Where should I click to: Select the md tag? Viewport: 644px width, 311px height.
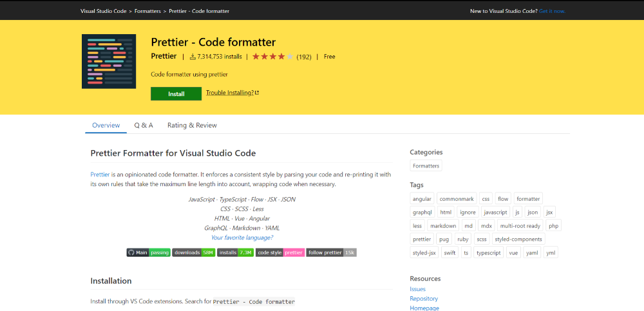click(x=469, y=226)
